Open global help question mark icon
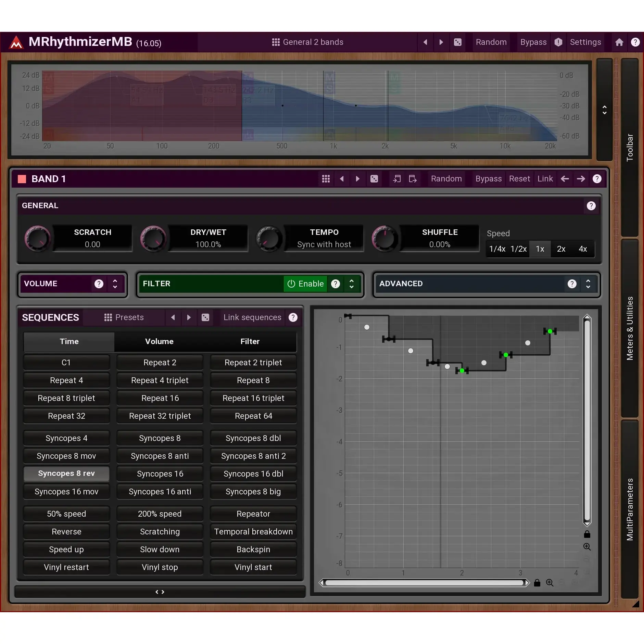Viewport: 644px width, 644px height. 635,42
